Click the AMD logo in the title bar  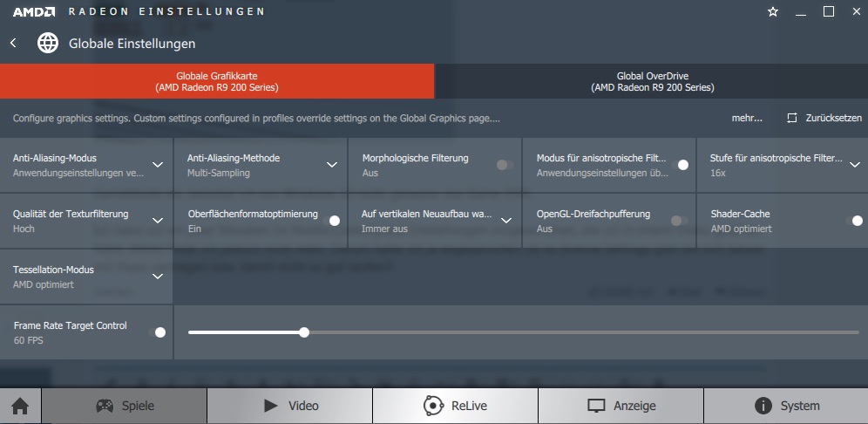[34, 11]
